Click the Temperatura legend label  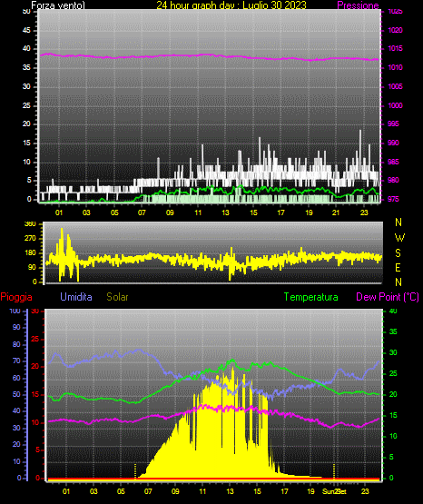(x=311, y=297)
